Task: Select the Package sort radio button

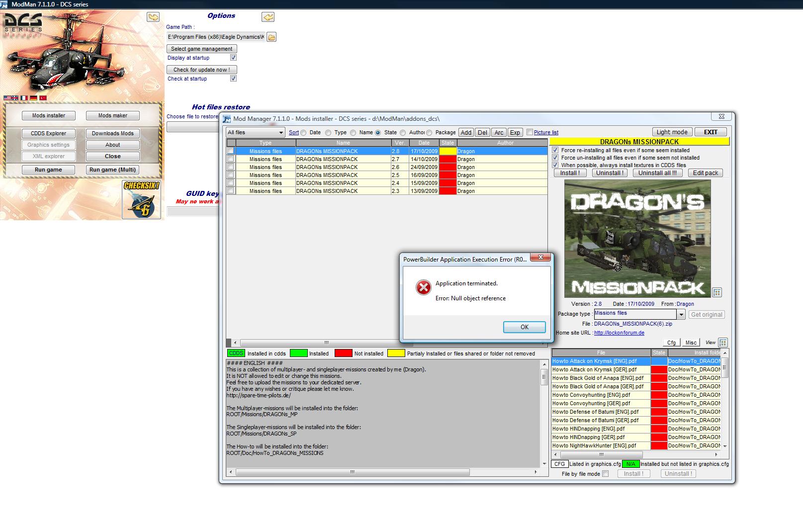Action: pos(429,133)
